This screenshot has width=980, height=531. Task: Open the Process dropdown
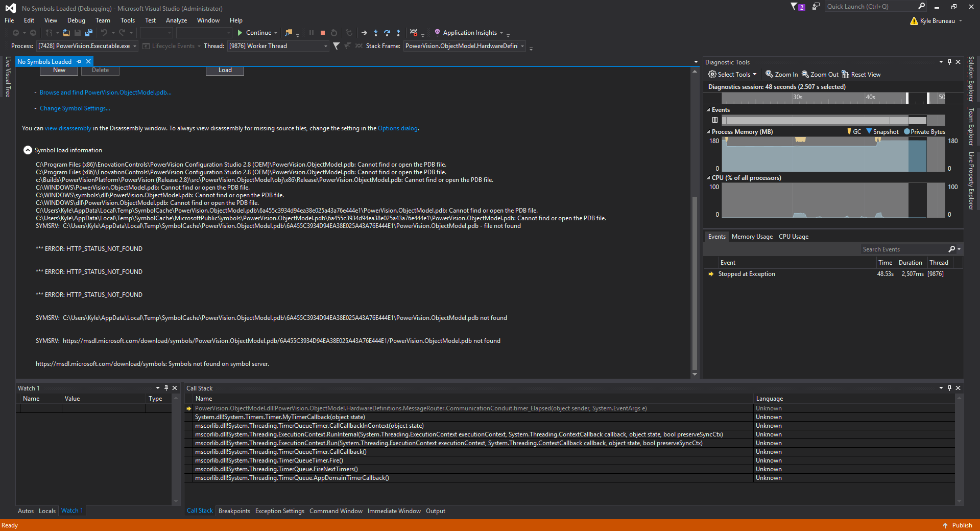pos(135,46)
